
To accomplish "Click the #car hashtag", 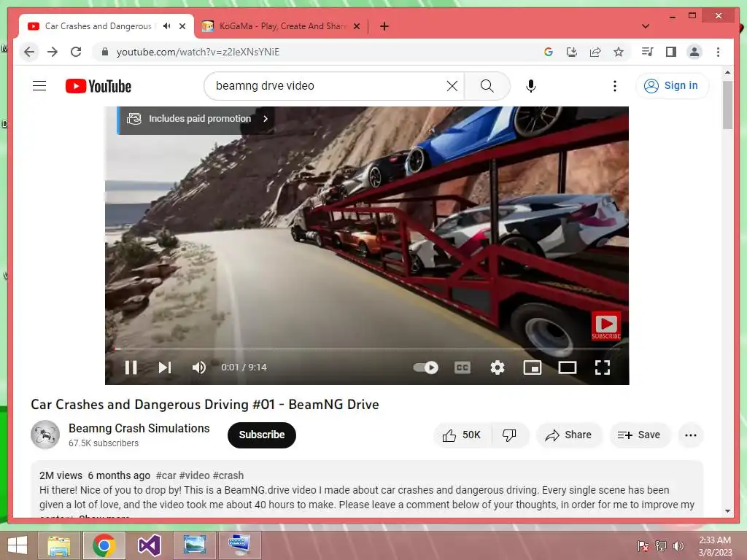I will (x=166, y=475).
